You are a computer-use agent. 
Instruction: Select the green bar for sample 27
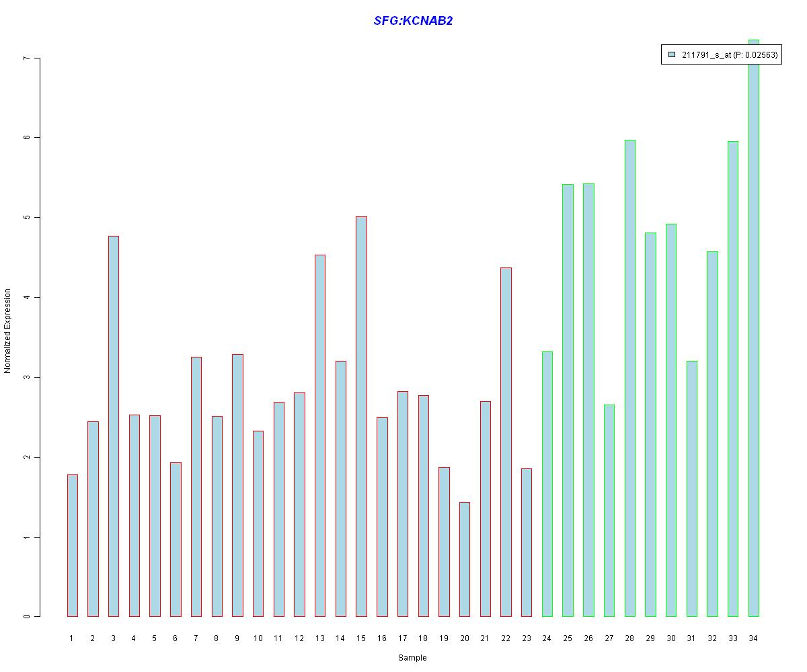(x=609, y=511)
